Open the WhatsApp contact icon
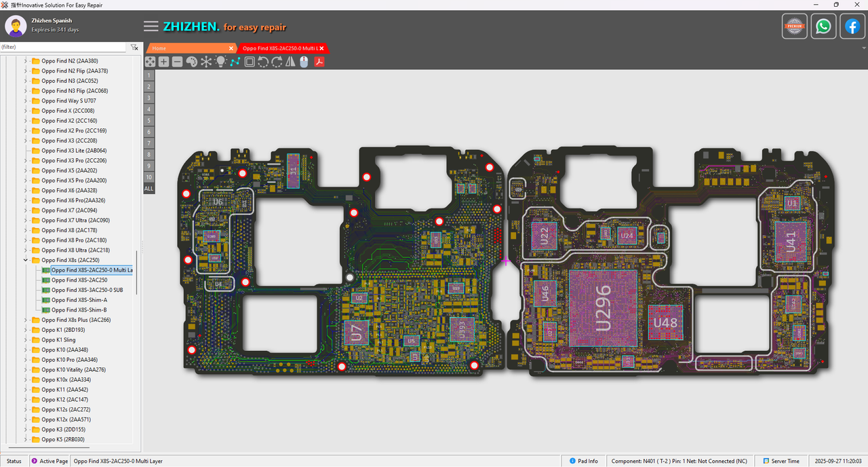Screen dimensions: 868x467 coord(823,26)
